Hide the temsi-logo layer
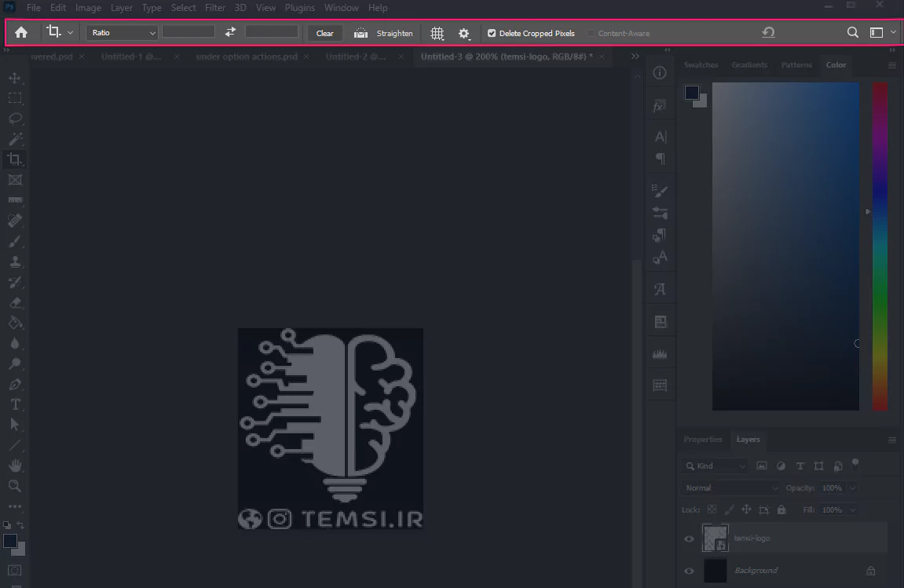Screen dimensions: 904x588 tap(689, 539)
